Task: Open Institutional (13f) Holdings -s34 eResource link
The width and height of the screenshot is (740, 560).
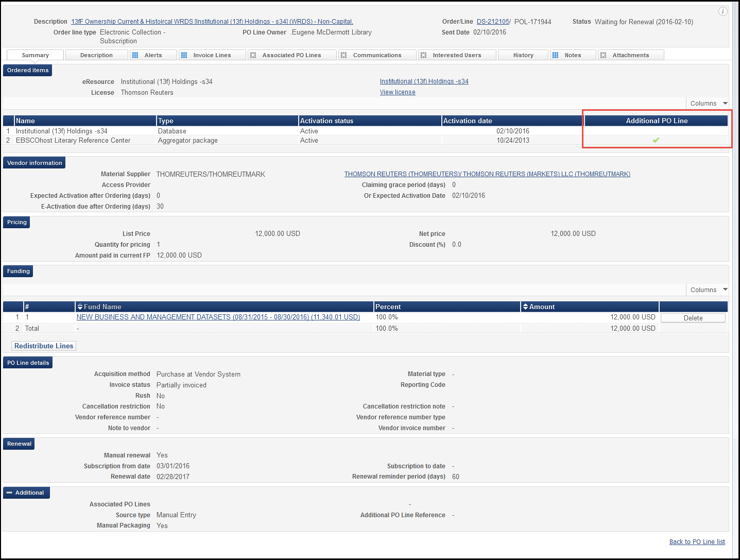Action: click(x=424, y=81)
